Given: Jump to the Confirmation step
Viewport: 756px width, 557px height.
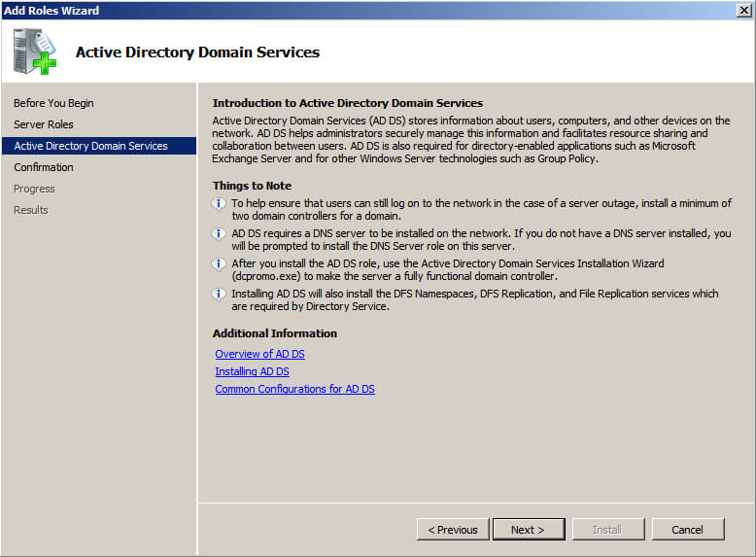Looking at the screenshot, I should coord(44,167).
